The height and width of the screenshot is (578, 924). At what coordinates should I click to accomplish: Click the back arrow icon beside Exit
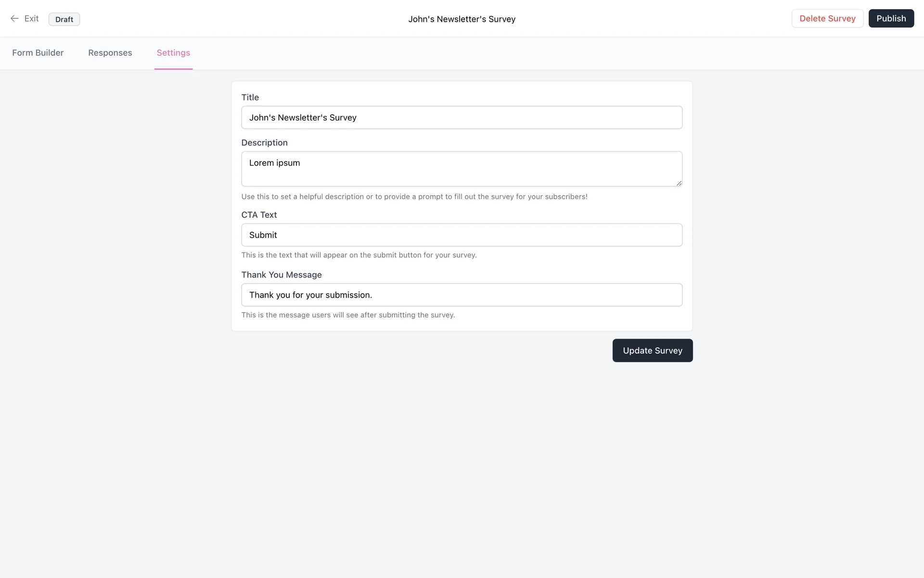pyautogui.click(x=14, y=19)
